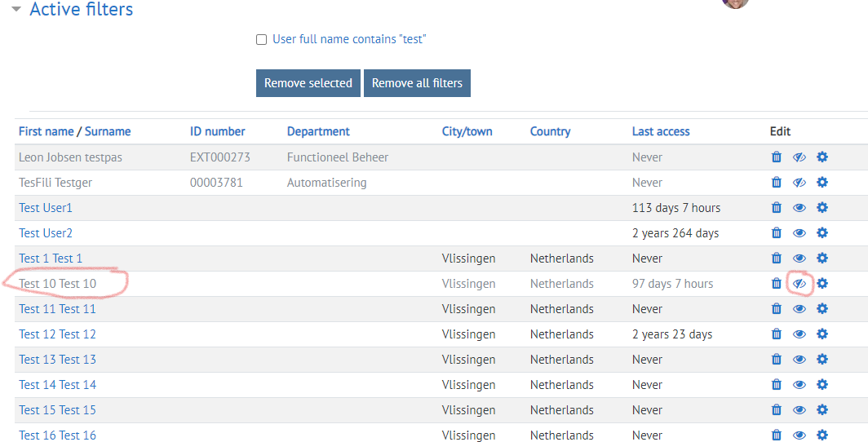The image size is (868, 442).
Task: Open the Test 12 Test 12 profile
Action: point(57,334)
